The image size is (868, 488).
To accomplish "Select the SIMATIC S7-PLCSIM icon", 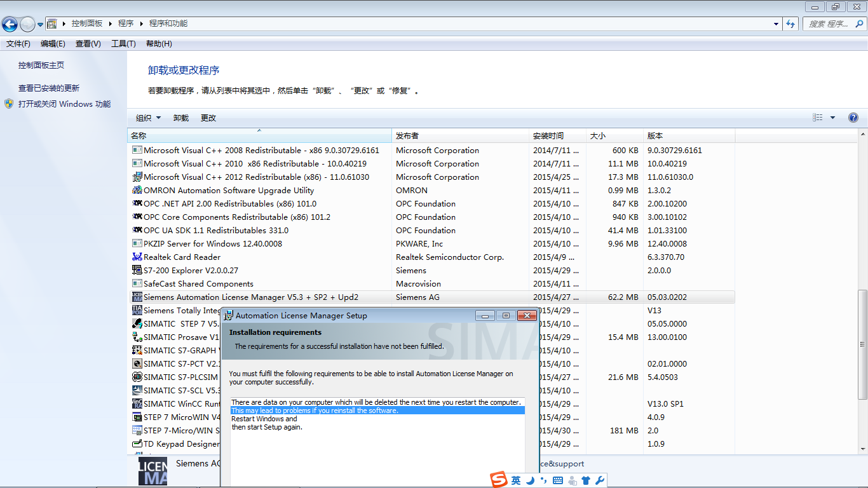I will pos(137,377).
